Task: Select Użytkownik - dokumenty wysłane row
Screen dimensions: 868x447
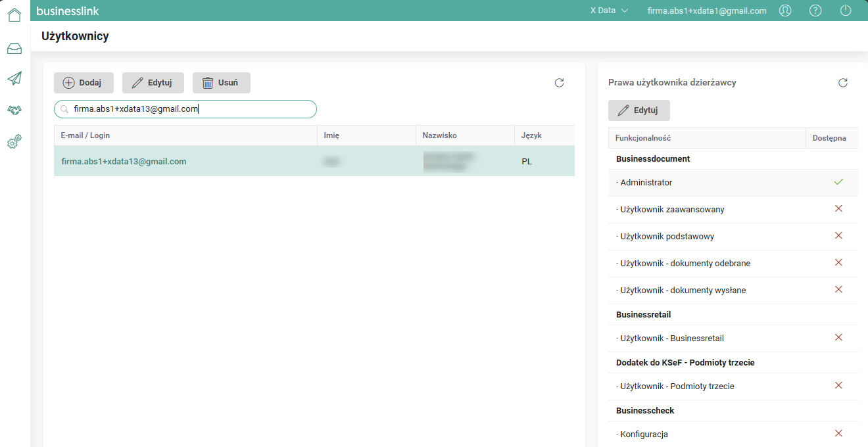Action: coord(733,291)
